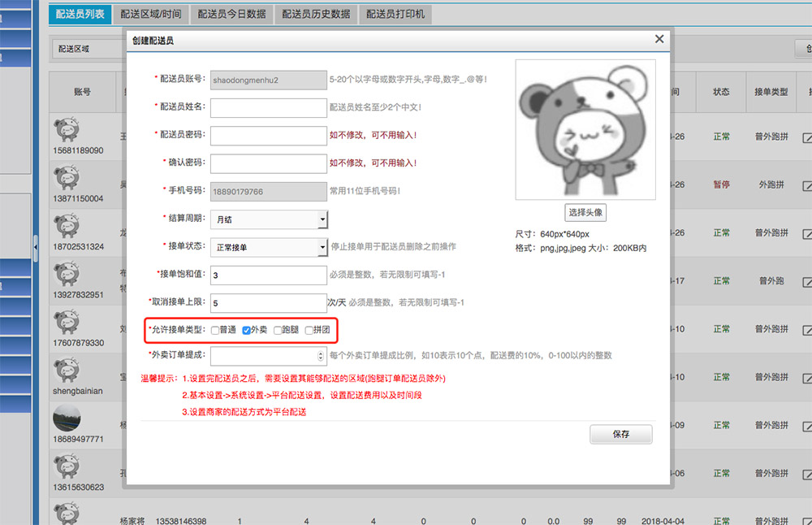Switch to 配送区域/时间 tab
Image resolution: width=812 pixels, height=525 pixels.
tap(151, 14)
